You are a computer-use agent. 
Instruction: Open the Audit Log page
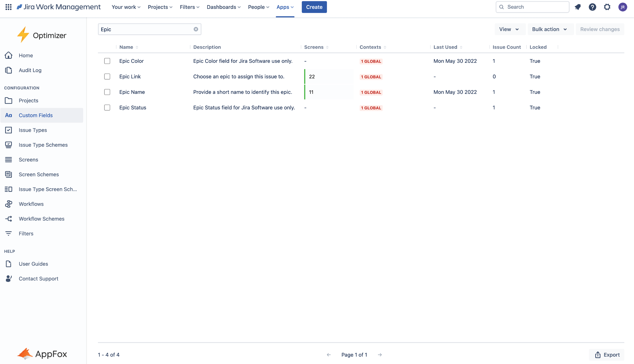[30, 70]
